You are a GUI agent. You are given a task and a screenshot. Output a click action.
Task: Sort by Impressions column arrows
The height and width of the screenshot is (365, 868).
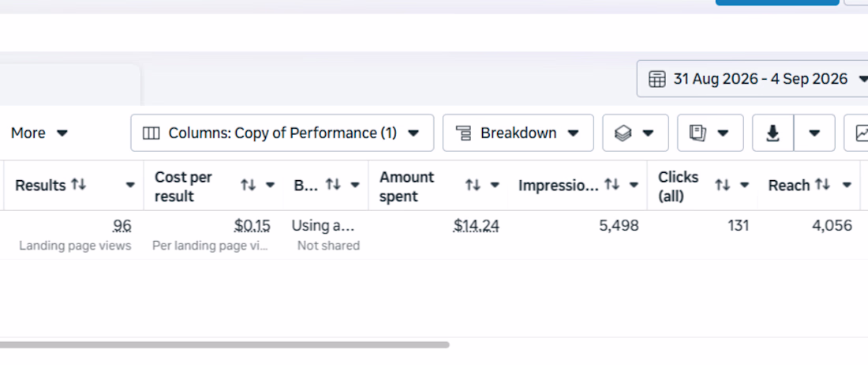(x=611, y=184)
